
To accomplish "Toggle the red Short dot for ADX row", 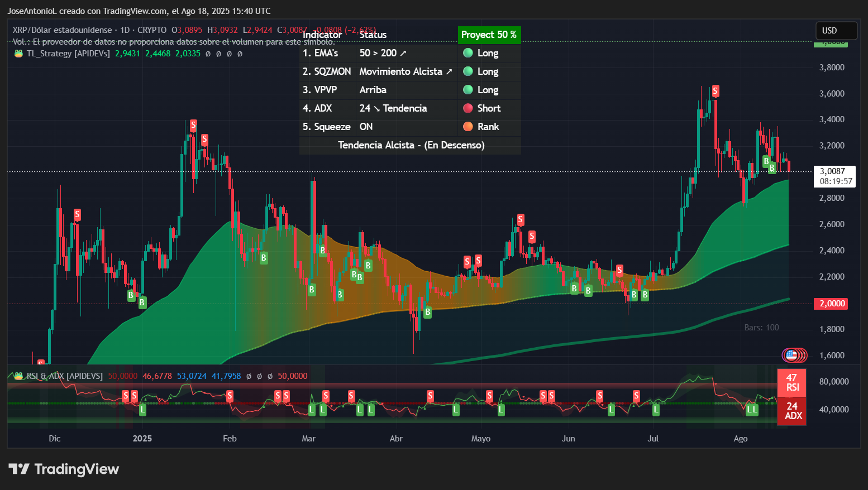I will pos(468,108).
